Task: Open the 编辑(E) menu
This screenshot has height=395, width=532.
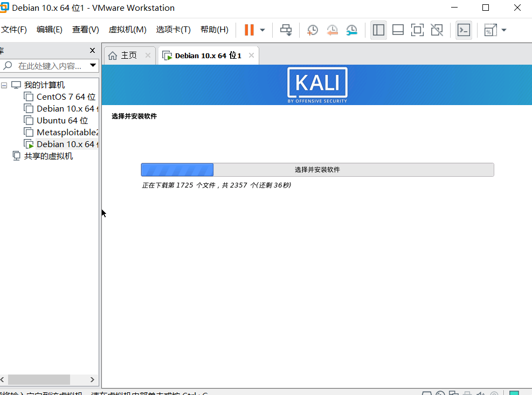Action: [x=50, y=30]
